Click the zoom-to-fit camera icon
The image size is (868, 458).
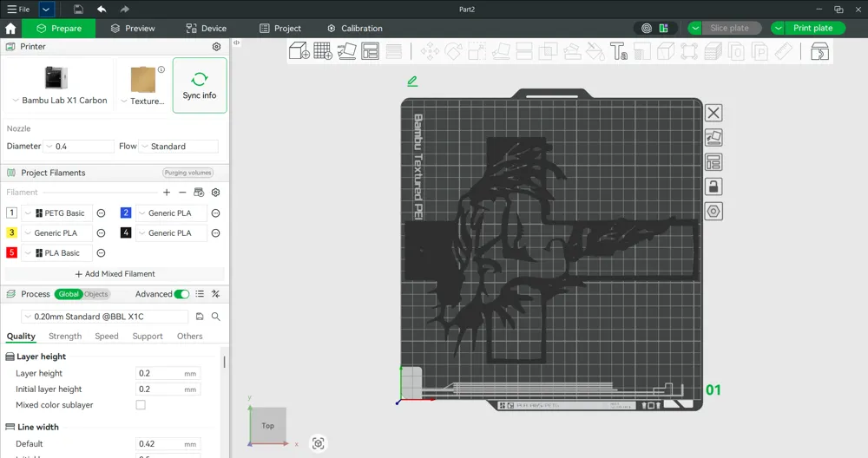point(318,443)
